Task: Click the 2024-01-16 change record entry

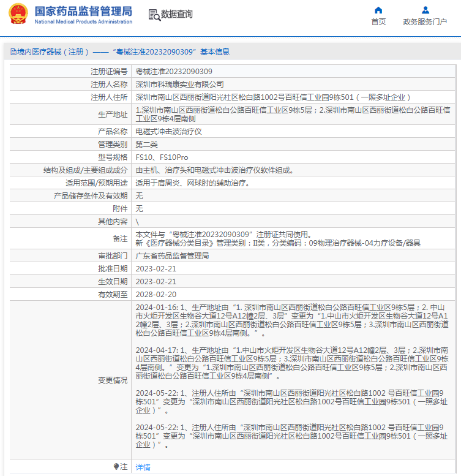Action: [x=292, y=320]
